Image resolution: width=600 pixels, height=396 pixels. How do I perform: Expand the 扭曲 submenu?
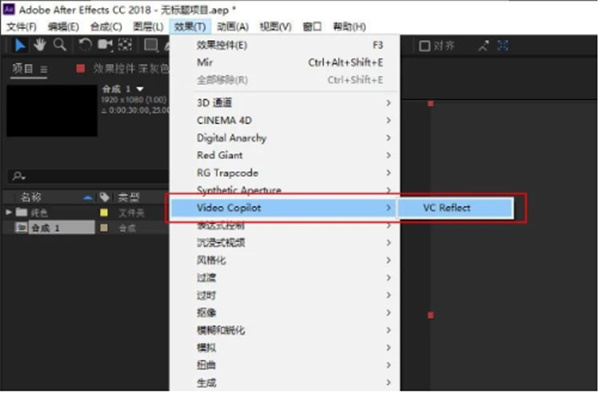[x=285, y=365]
